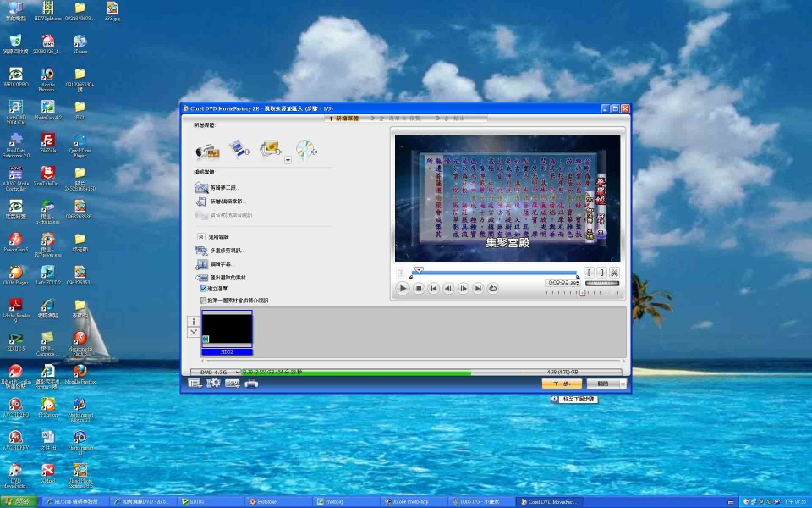Uncheck the 建立選單 create menu checkbox
The image size is (812, 508).
click(203, 289)
